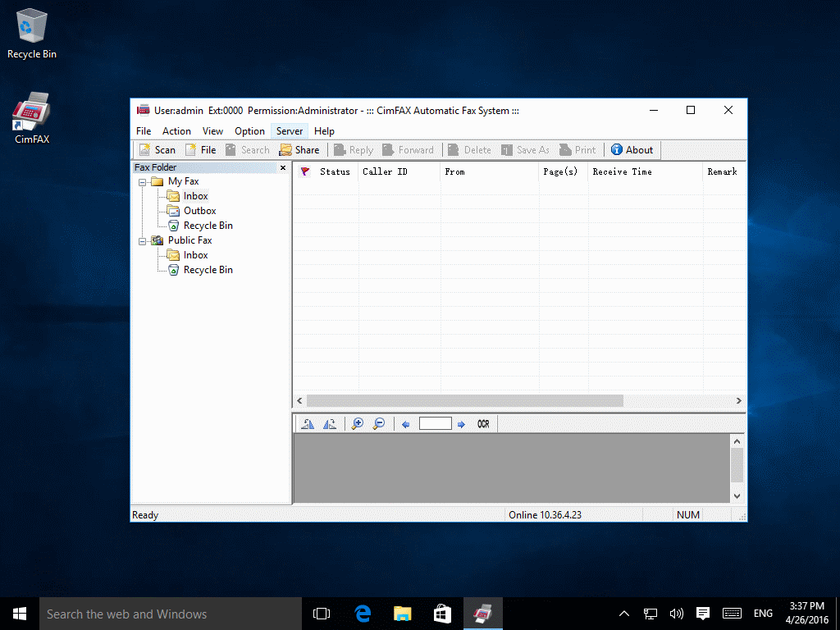Click the Fax Folder pane title

[x=155, y=167]
